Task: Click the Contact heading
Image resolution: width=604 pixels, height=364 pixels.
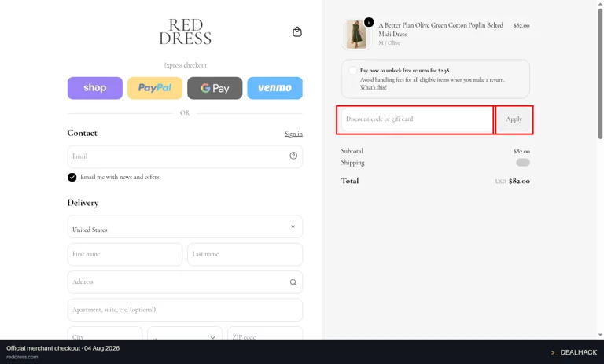Action: click(82, 133)
